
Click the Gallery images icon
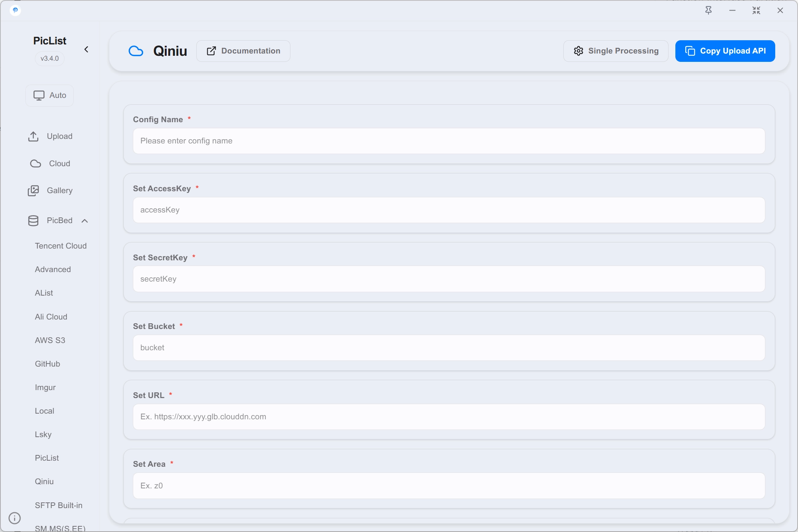point(33,190)
